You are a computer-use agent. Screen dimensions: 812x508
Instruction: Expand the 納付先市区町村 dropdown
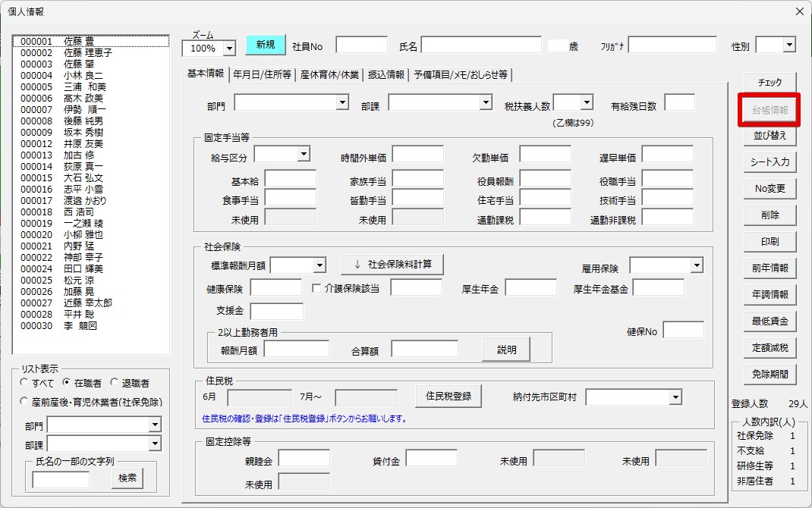point(675,397)
